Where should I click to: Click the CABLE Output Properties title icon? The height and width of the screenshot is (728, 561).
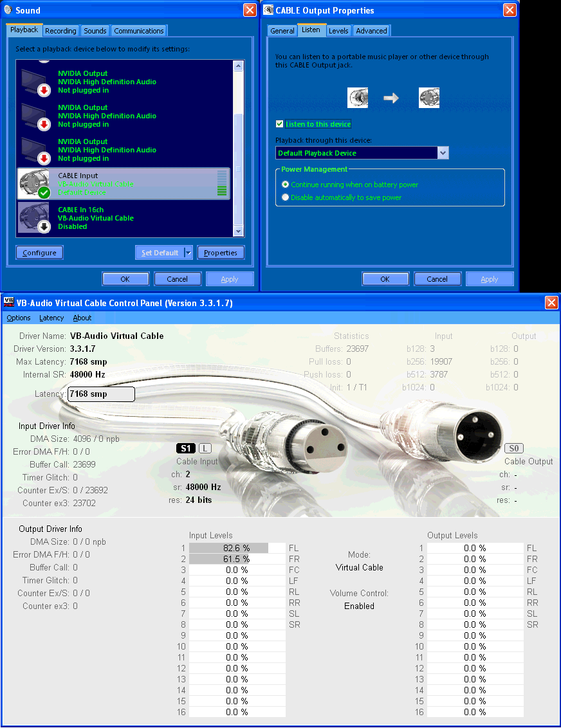coord(268,10)
